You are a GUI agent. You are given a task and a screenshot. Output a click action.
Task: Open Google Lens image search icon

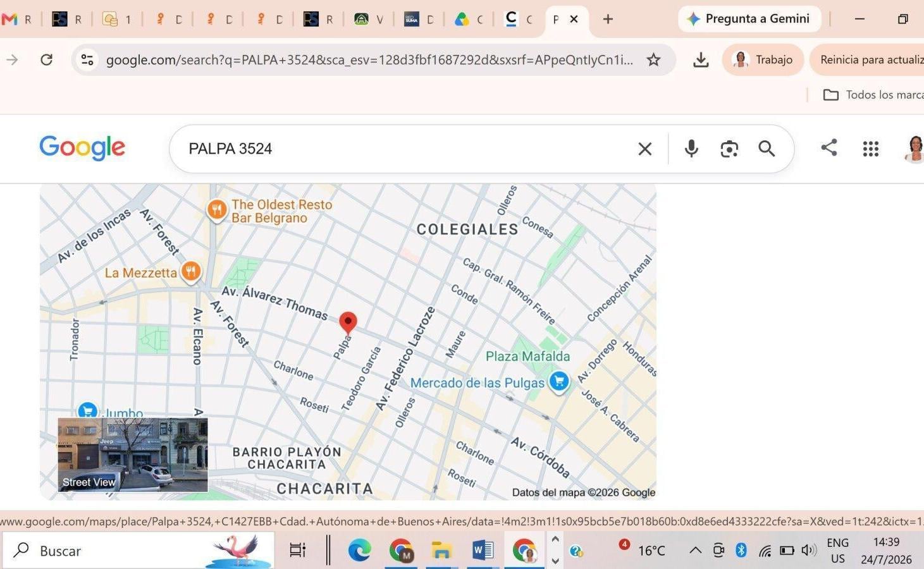click(729, 149)
